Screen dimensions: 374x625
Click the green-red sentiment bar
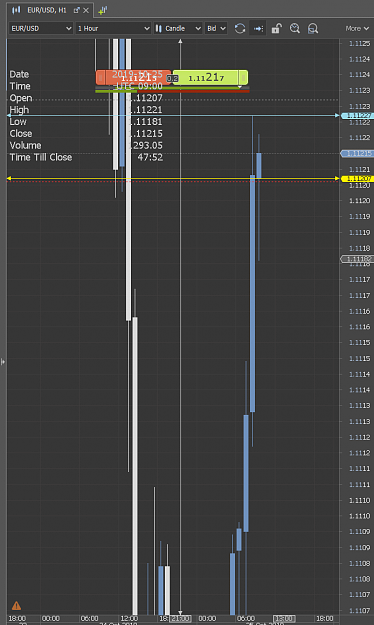[x=172, y=91]
